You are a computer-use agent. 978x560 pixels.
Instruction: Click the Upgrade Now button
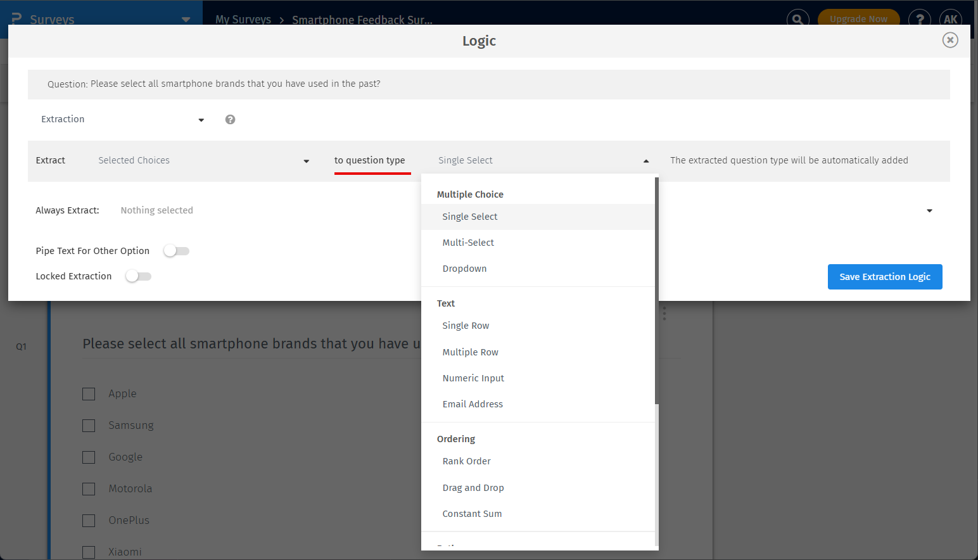coord(858,19)
